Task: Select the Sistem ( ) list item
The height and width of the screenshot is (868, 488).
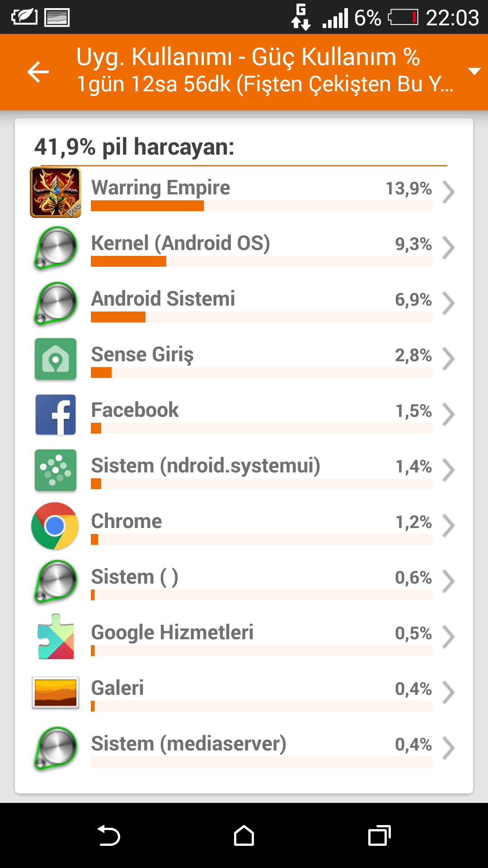Action: [x=244, y=581]
